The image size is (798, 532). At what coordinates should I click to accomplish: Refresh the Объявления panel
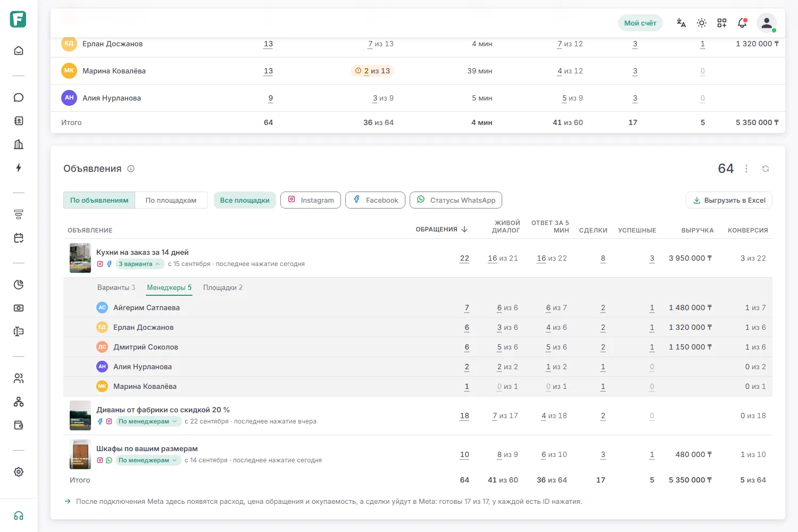pos(766,169)
